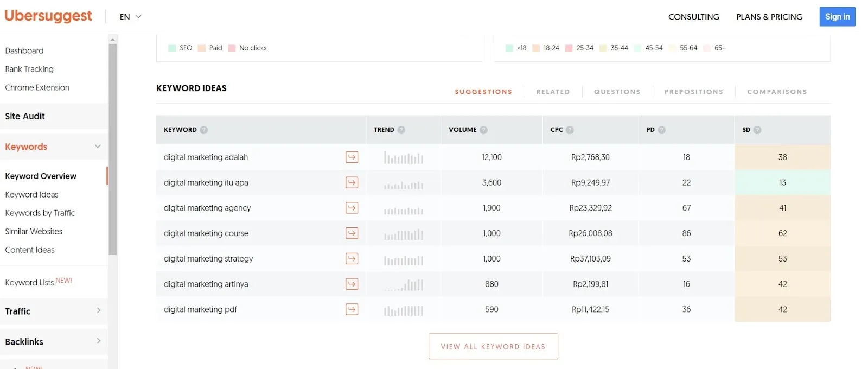
Task: Click SD value 13 cell
Action: pyautogui.click(x=782, y=182)
